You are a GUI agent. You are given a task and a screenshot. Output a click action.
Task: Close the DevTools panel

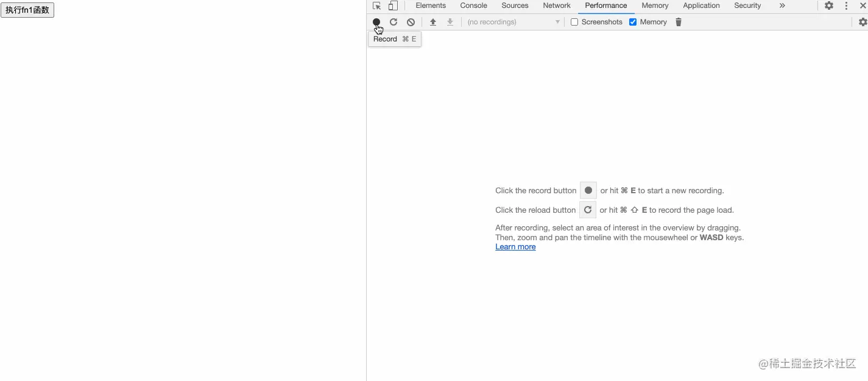[863, 5]
